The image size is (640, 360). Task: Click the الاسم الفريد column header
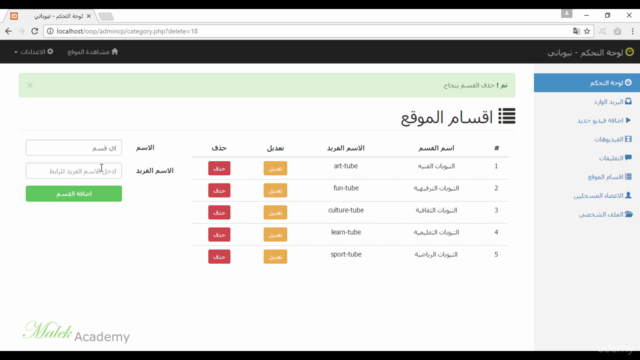(346, 148)
